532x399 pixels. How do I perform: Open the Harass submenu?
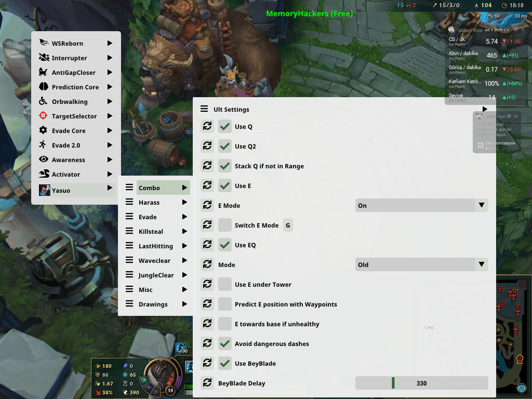coord(156,202)
